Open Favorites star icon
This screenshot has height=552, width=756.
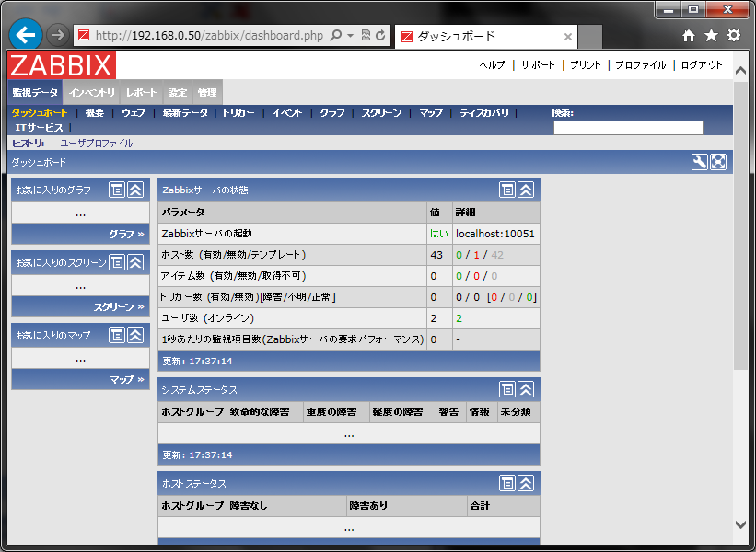[x=711, y=35]
